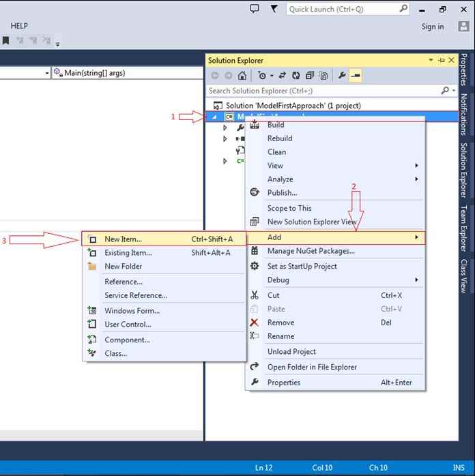Select Component... in Add submenu
The height and width of the screenshot is (476, 475).
pos(164,340)
